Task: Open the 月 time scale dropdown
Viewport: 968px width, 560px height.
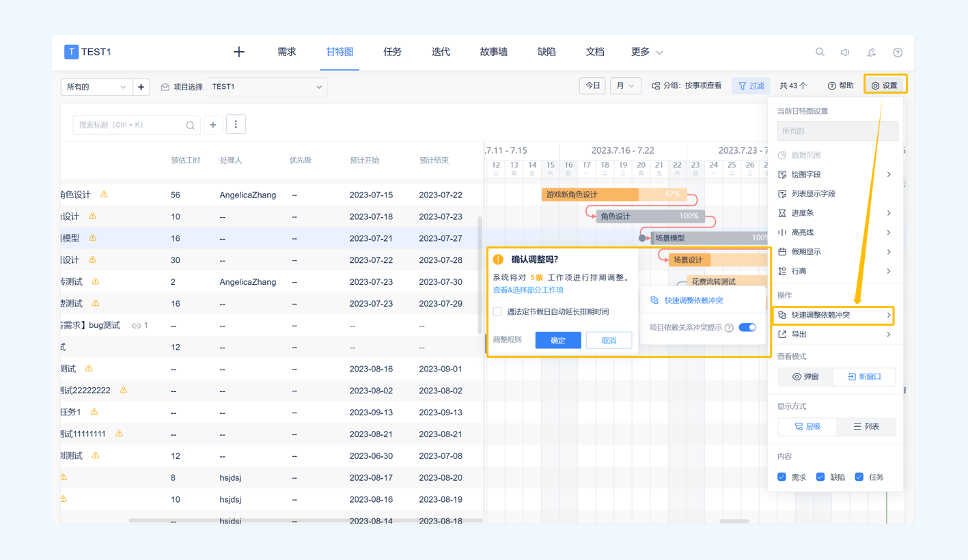Action: coord(626,86)
